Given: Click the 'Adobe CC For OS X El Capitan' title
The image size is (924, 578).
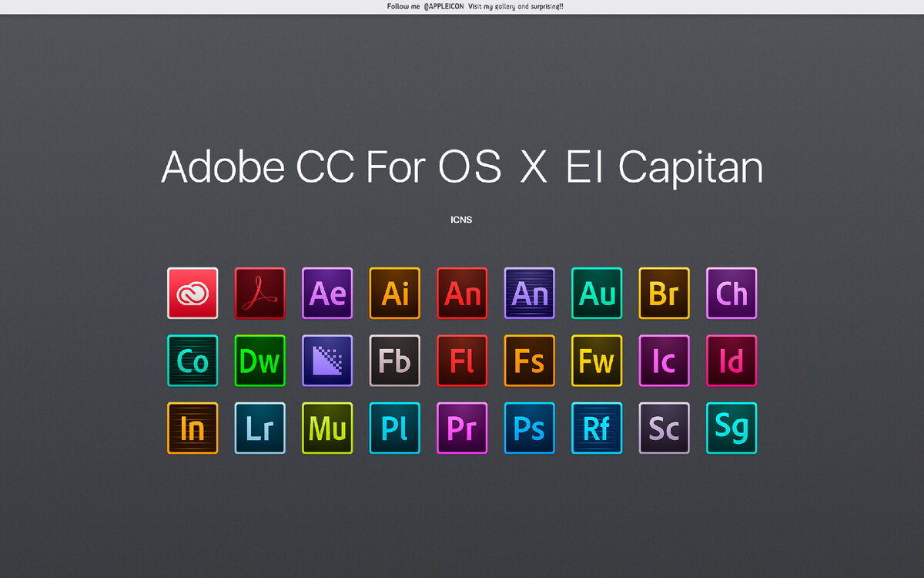Looking at the screenshot, I should tap(462, 167).
